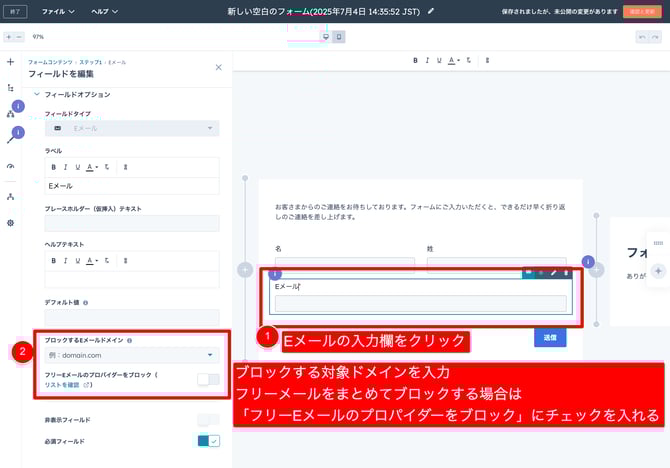The width and height of the screenshot is (670, 468).
Task: Enable フリーEメールのプロバイダーをブロック toggle
Action: pyautogui.click(x=209, y=379)
